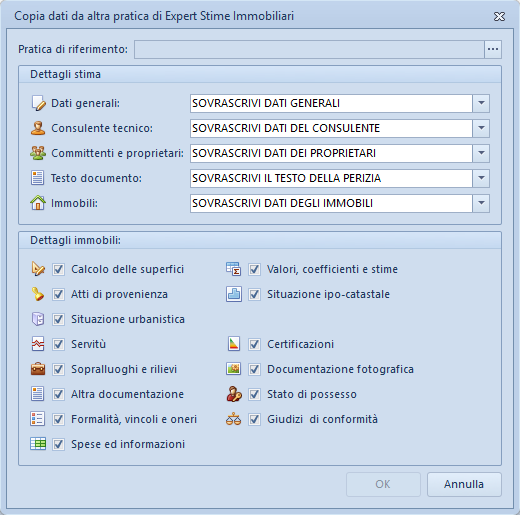Open the Immobili overwrite options dropdown
Viewport: 520px width, 515px height.
pos(481,203)
